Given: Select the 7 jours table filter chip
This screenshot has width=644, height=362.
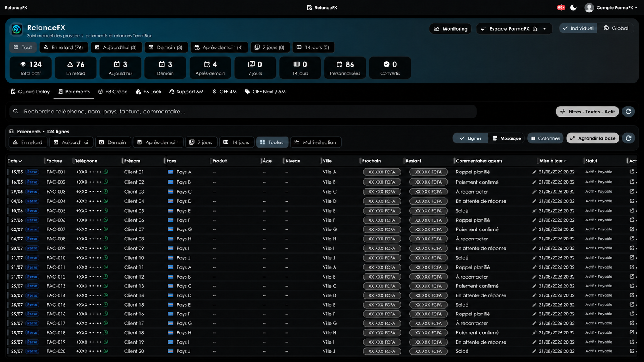Looking at the screenshot, I should pos(201,142).
